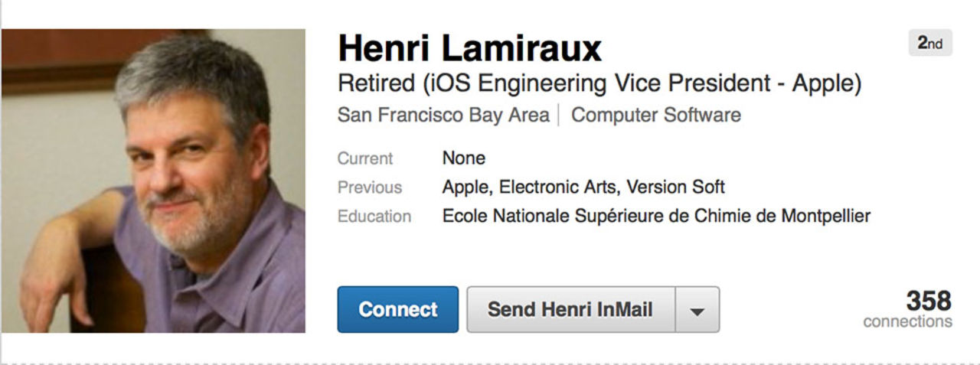Click the Henri Lamiraux name heading

pyautogui.click(x=469, y=48)
